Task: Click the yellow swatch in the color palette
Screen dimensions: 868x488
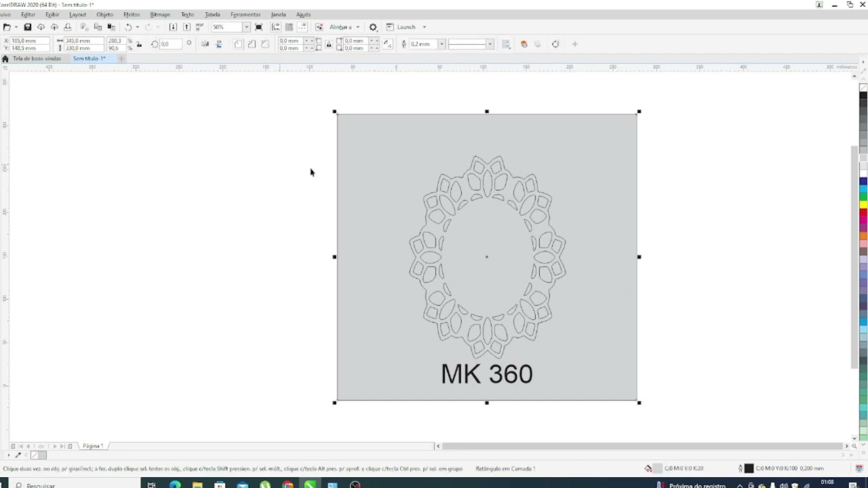Action: coord(863,205)
